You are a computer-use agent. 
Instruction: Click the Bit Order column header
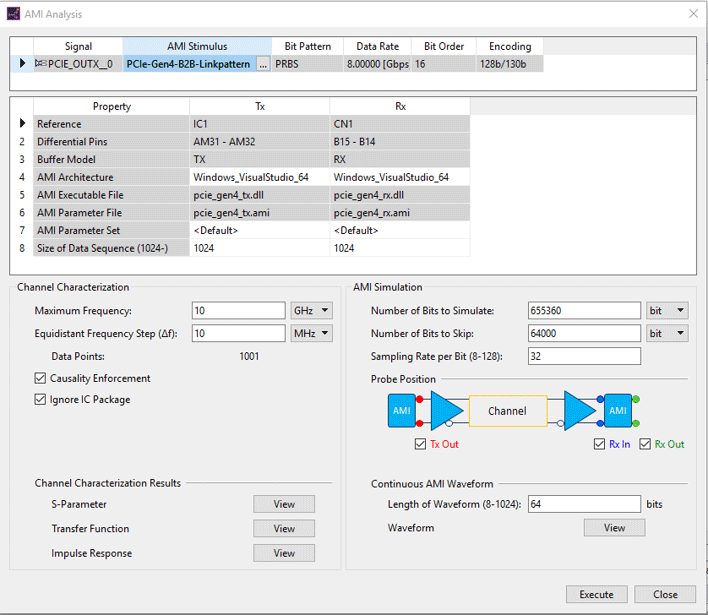(444, 46)
